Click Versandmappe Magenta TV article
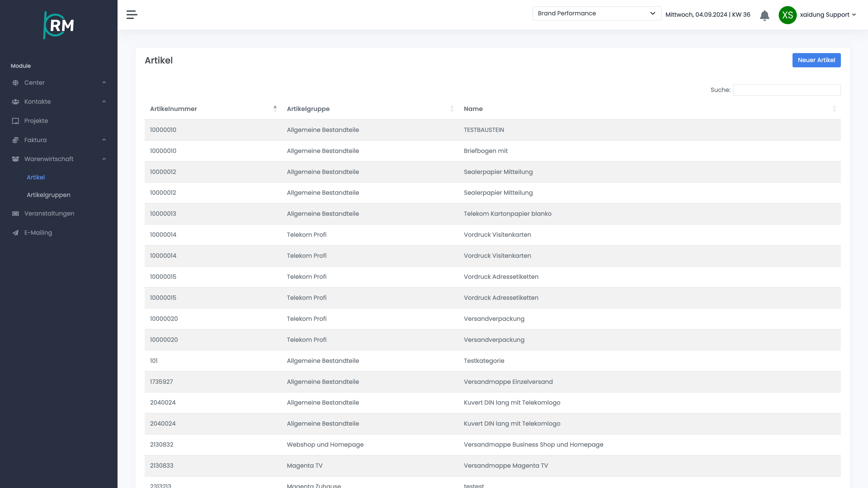Viewport: 868px width, 488px height. click(506, 466)
